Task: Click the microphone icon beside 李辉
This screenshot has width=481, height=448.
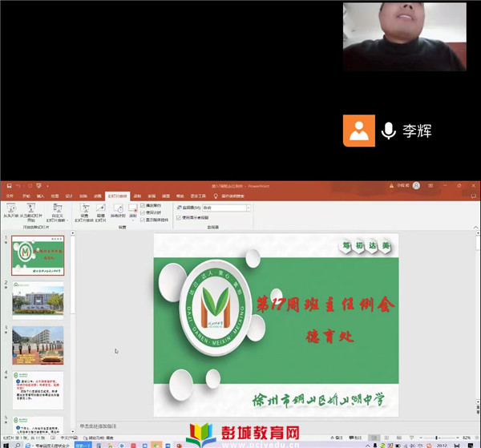Action: click(388, 131)
